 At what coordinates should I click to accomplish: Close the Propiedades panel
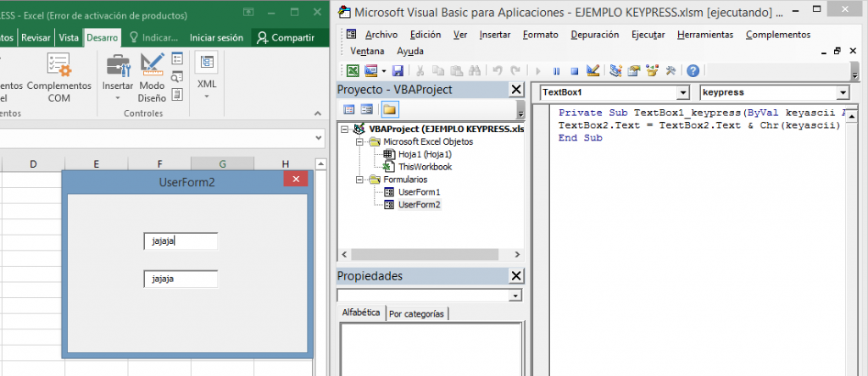pyautogui.click(x=515, y=276)
